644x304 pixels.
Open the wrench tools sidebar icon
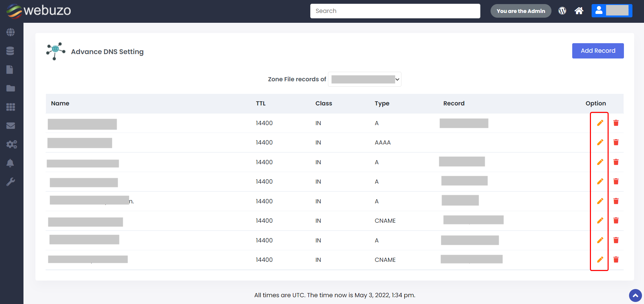(x=11, y=182)
